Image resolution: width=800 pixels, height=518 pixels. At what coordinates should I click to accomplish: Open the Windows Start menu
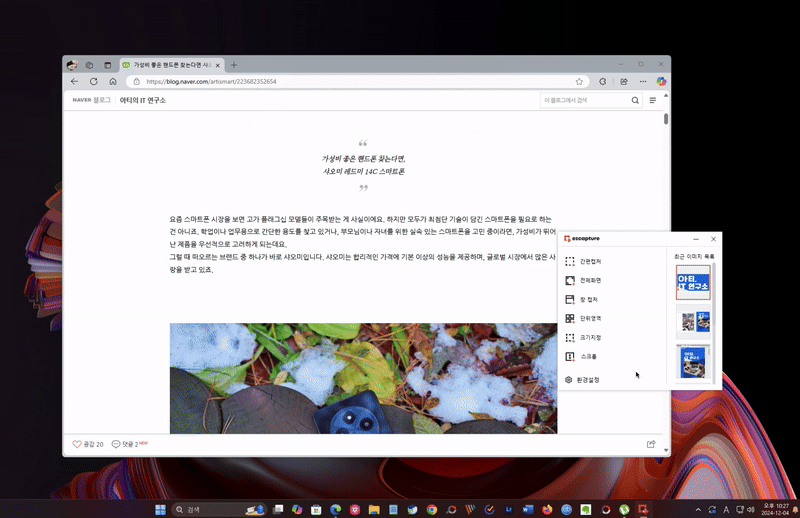pos(160,509)
